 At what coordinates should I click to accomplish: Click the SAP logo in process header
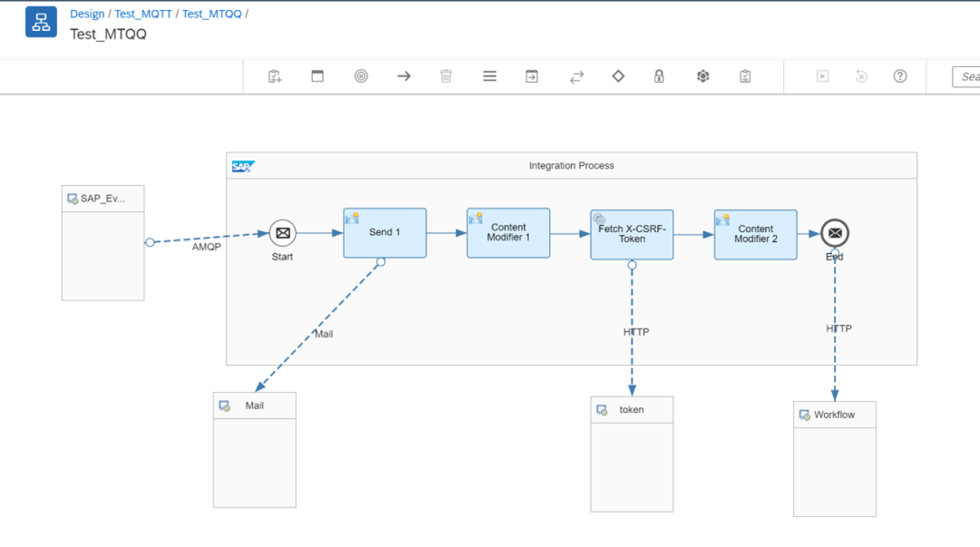pos(243,166)
